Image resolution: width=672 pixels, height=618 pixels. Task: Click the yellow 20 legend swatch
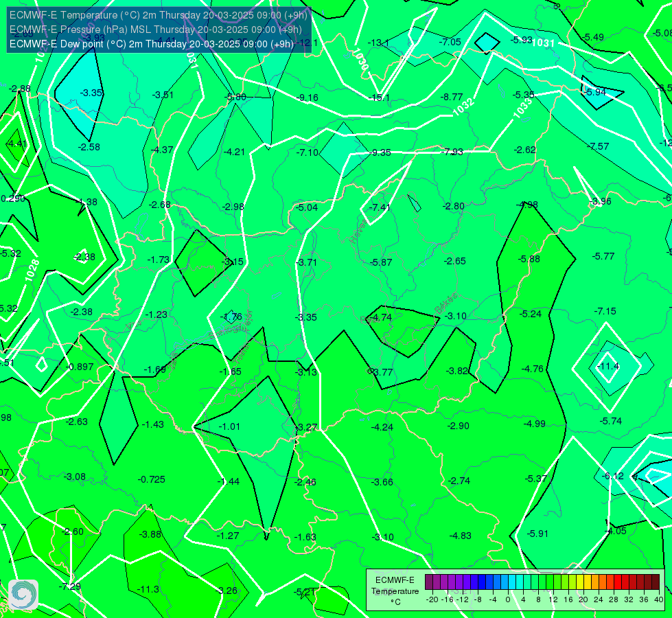pyautogui.click(x=580, y=582)
